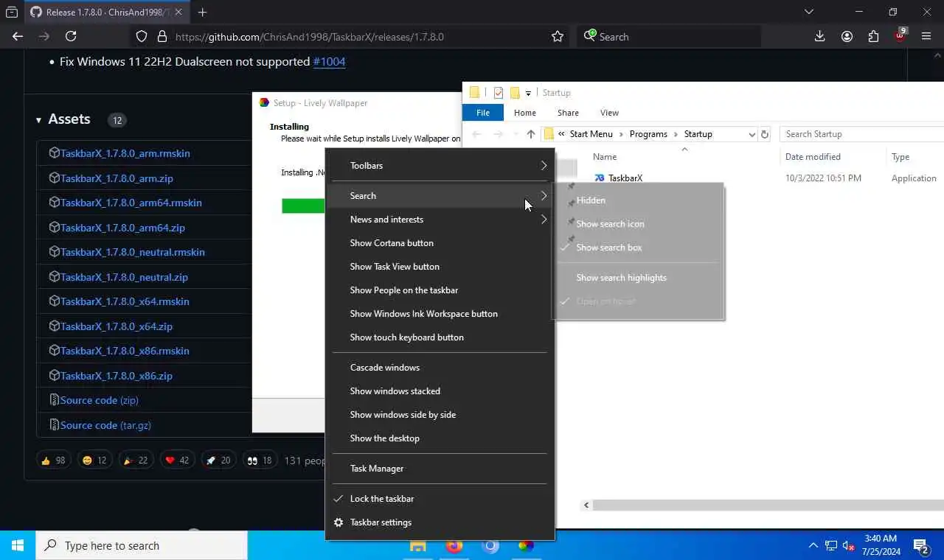Toggle Show Task View button
Screen dimensions: 944x560
pyautogui.click(x=440, y=267)
